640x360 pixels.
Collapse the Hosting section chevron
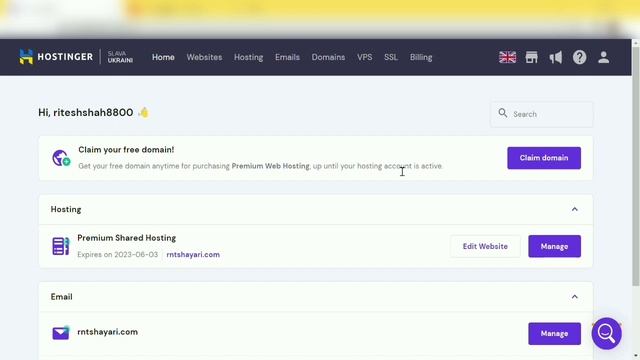coord(575,209)
